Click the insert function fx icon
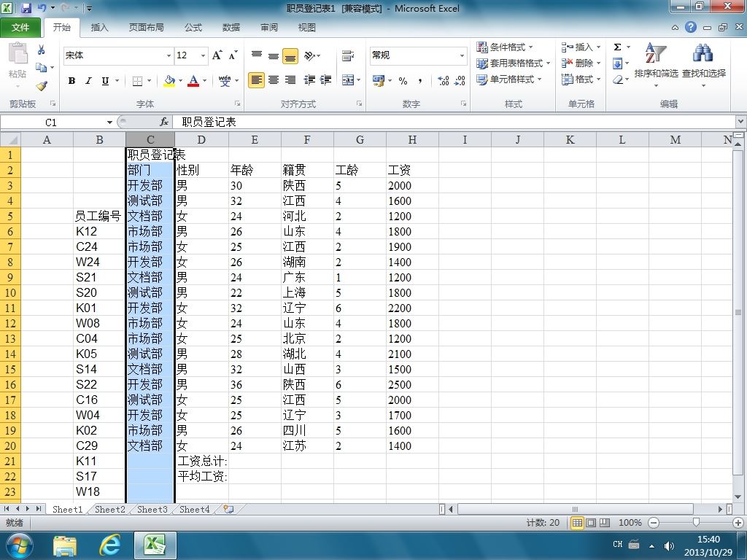Image resolution: width=747 pixels, height=560 pixels. click(x=164, y=122)
